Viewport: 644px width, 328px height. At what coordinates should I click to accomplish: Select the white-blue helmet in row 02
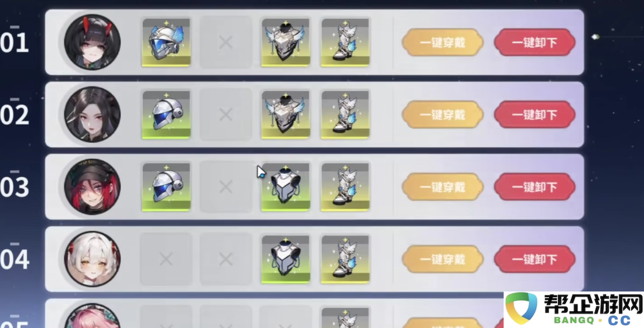(166, 115)
